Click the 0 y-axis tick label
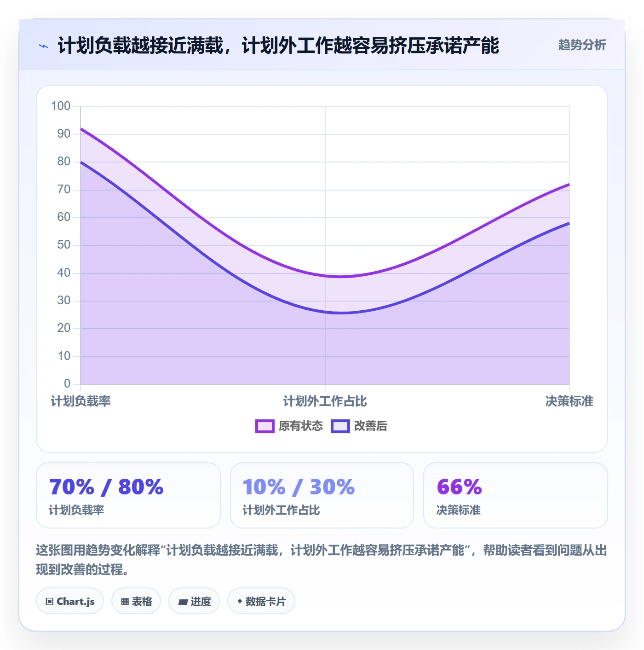Image resolution: width=644 pixels, height=650 pixels. coord(67,383)
